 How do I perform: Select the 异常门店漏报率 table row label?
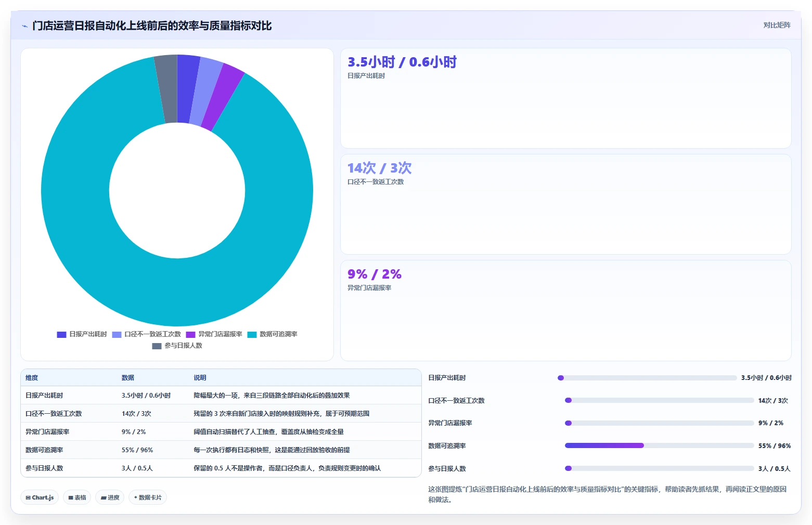(x=47, y=432)
